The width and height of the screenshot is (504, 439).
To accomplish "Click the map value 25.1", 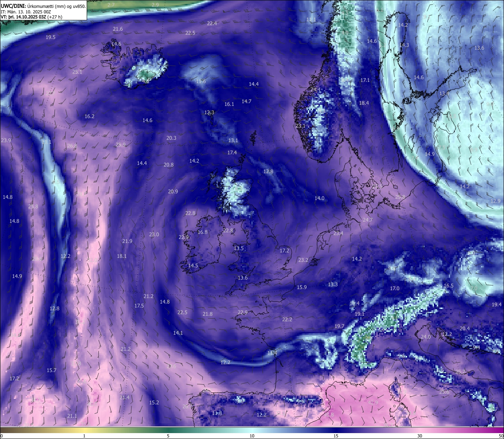I will [x=77, y=72].
